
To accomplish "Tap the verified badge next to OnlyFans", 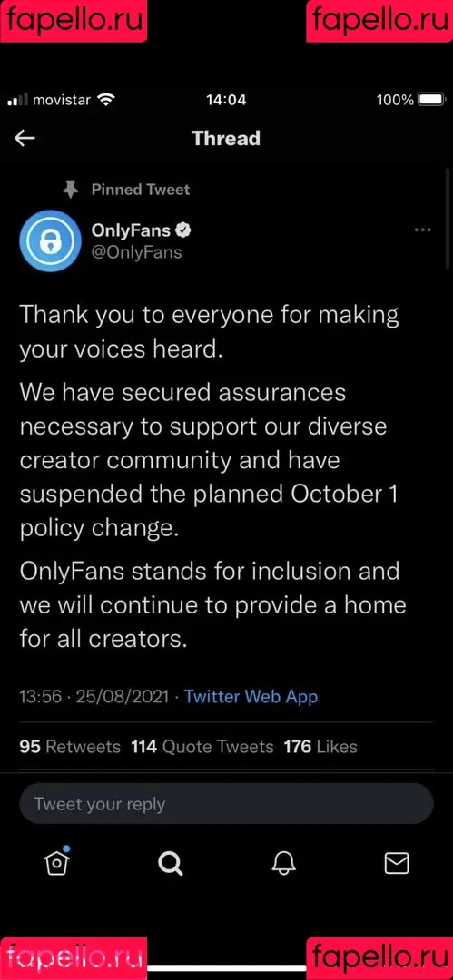I will point(183,230).
